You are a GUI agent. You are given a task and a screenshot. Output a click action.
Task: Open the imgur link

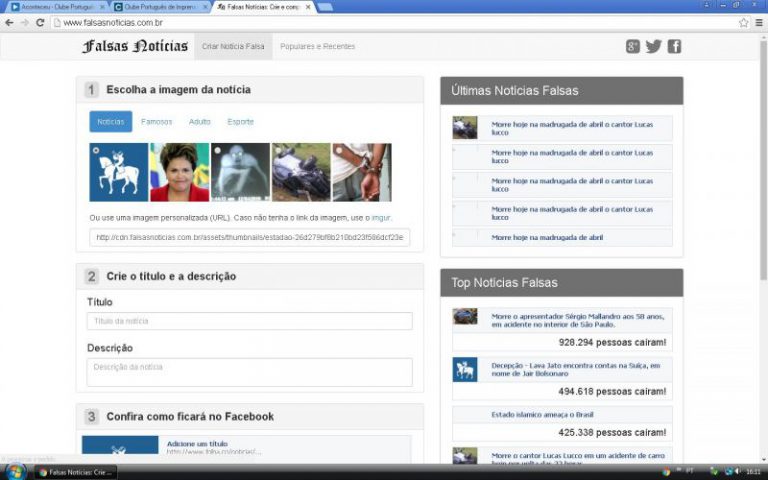pyautogui.click(x=381, y=217)
